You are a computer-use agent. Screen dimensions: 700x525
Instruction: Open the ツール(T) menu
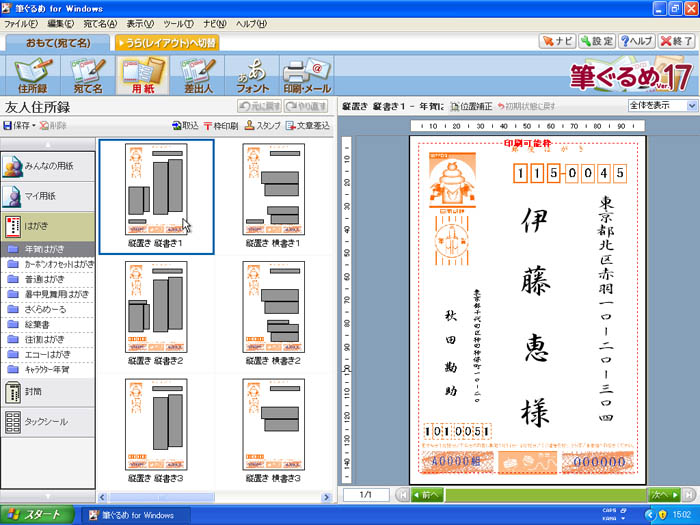pyautogui.click(x=178, y=23)
